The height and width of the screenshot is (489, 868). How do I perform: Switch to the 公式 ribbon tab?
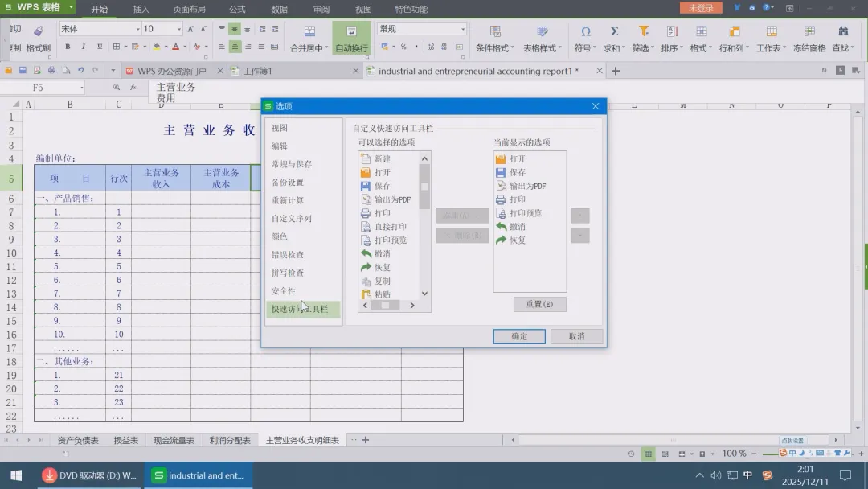click(x=237, y=9)
